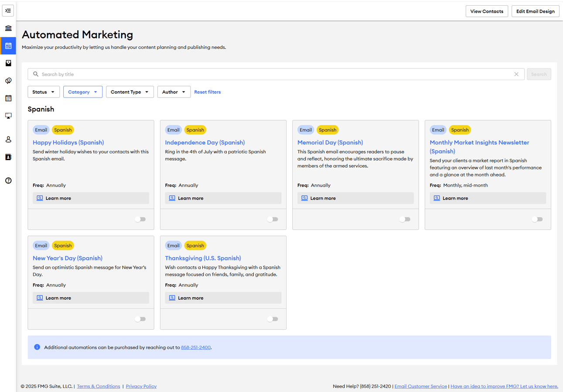Collapse the left navigation sidebar
The height and width of the screenshot is (392, 563).
(8, 10)
